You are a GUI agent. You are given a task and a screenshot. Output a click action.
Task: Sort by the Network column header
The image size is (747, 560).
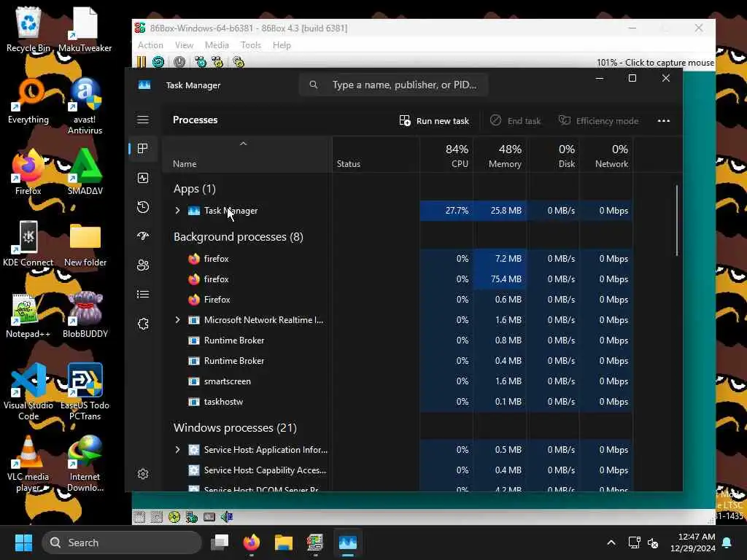coord(606,155)
